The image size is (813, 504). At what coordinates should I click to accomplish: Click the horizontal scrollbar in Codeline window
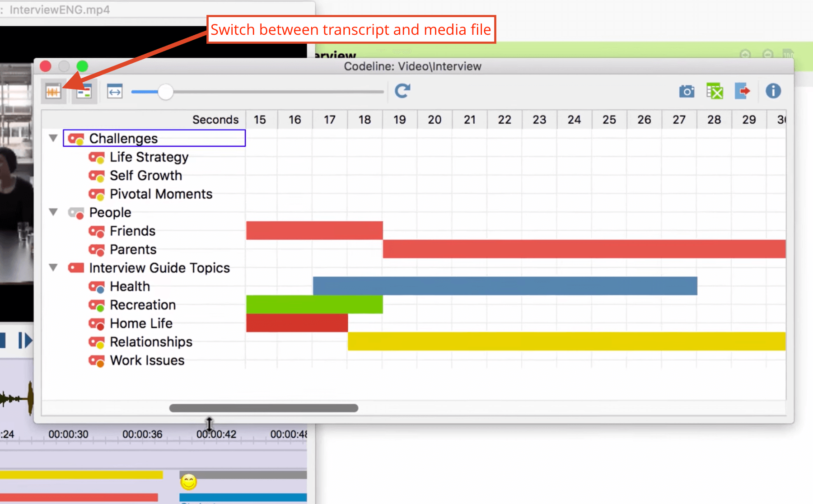pyautogui.click(x=264, y=408)
